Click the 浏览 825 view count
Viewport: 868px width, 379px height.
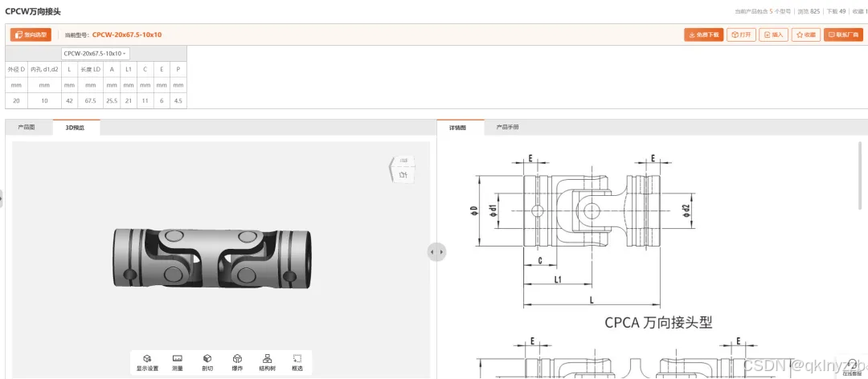point(809,11)
